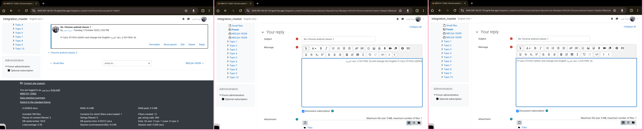Collapse Forum administration in left window
The image size is (644, 131).
click(6, 66)
